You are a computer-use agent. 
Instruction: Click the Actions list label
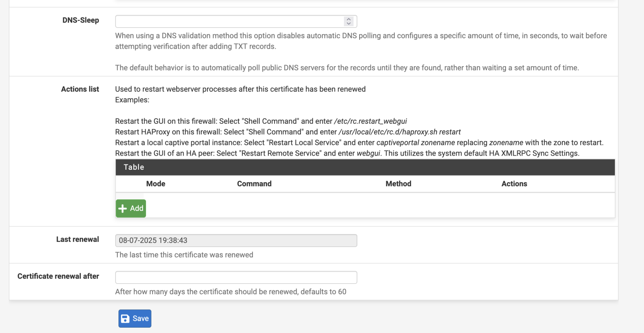pyautogui.click(x=80, y=89)
